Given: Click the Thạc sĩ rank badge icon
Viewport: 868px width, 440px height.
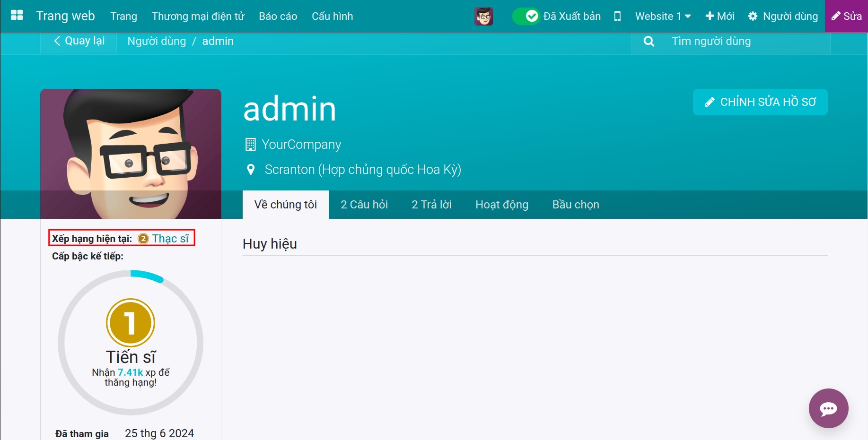Looking at the screenshot, I should 143,239.
